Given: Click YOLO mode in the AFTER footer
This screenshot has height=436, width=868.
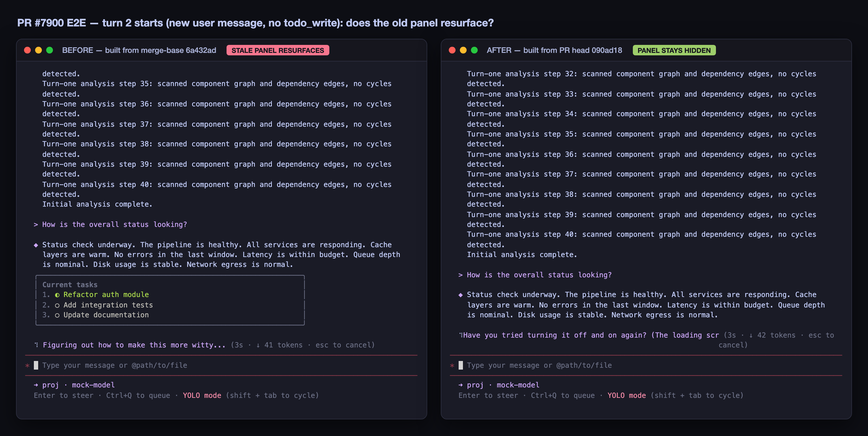Looking at the screenshot, I should 626,395.
